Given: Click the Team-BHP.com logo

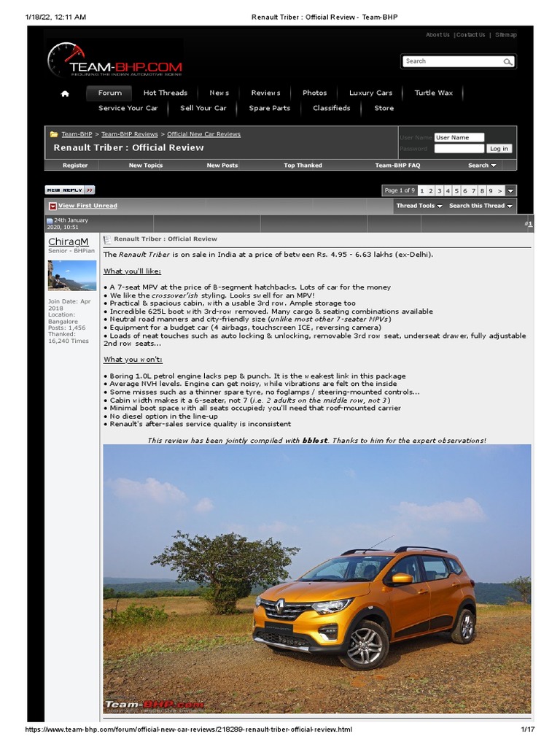Looking at the screenshot, I should [x=114, y=60].
